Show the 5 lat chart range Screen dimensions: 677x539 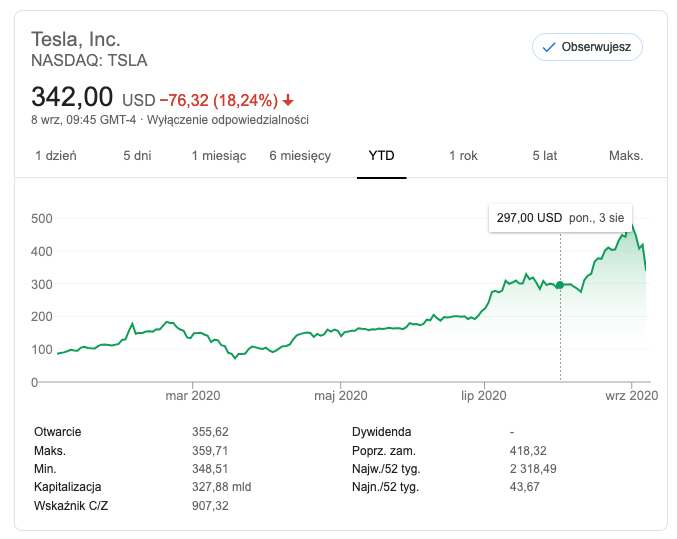click(544, 155)
